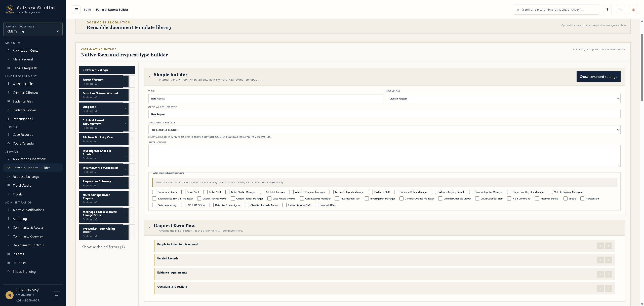Focus the search case records field
The image size is (644, 306).
[x=556, y=10]
